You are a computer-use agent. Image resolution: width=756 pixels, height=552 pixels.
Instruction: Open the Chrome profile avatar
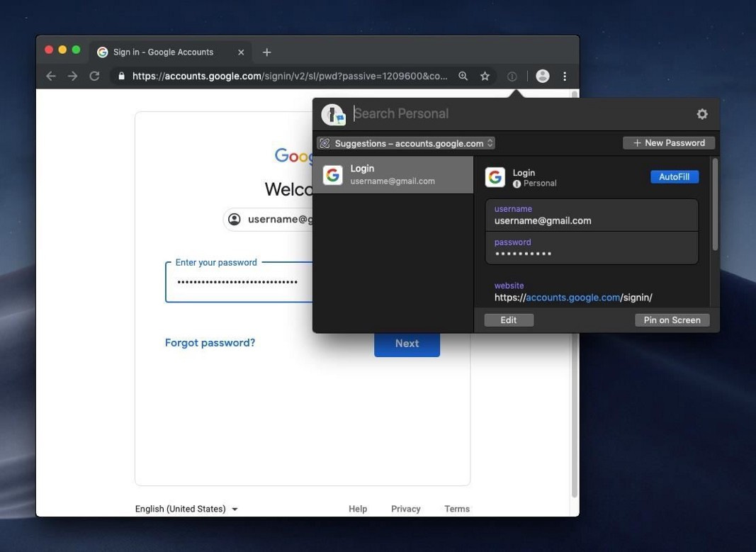[543, 76]
